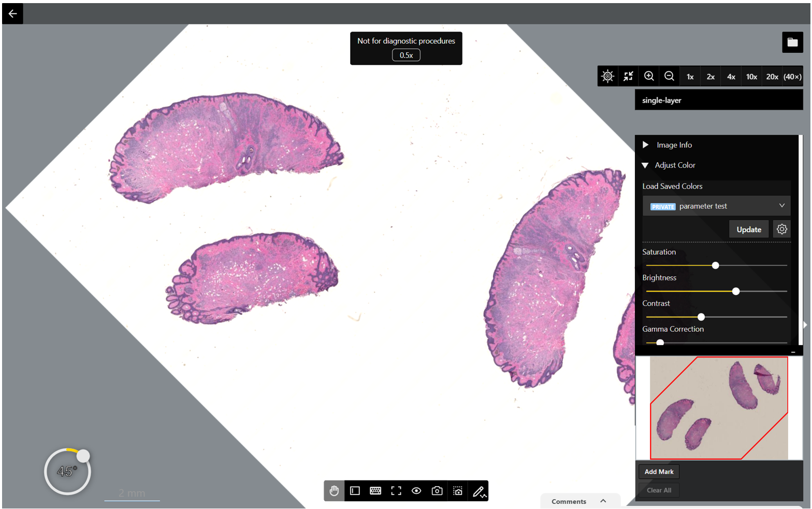
Task: Open the folder icon at top right
Action: 792,43
